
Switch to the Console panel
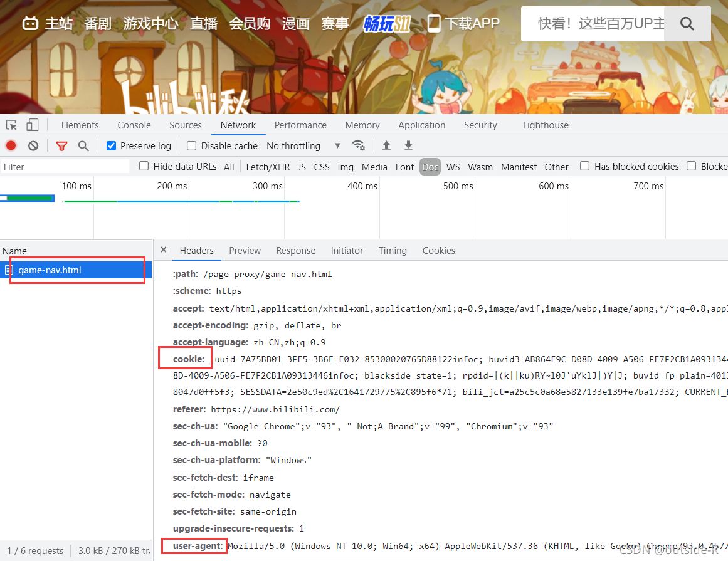(x=134, y=125)
